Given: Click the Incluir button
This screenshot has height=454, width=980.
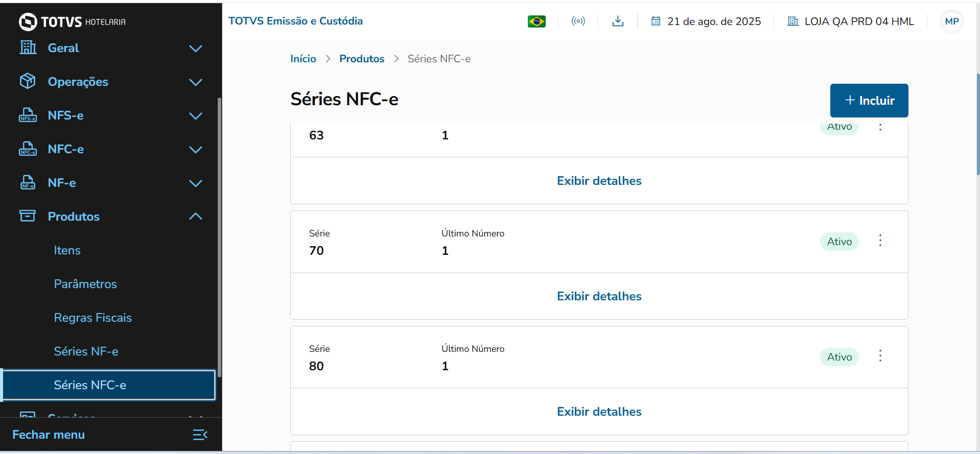Looking at the screenshot, I should (869, 101).
